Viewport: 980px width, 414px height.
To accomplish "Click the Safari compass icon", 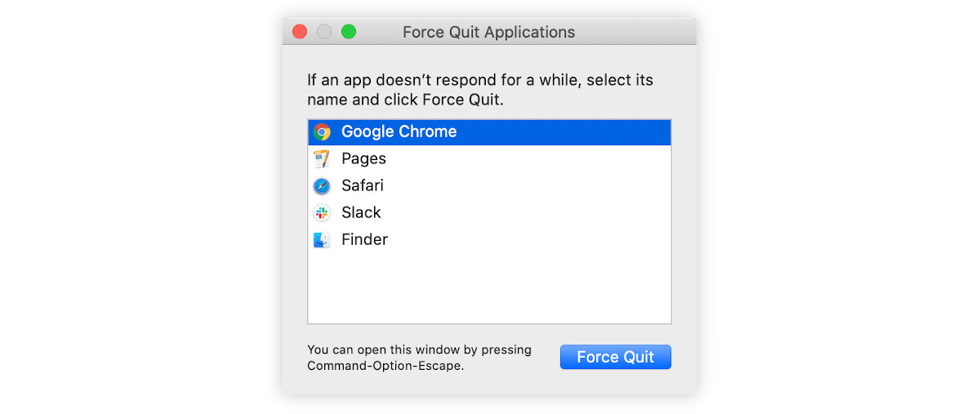I will [x=322, y=185].
